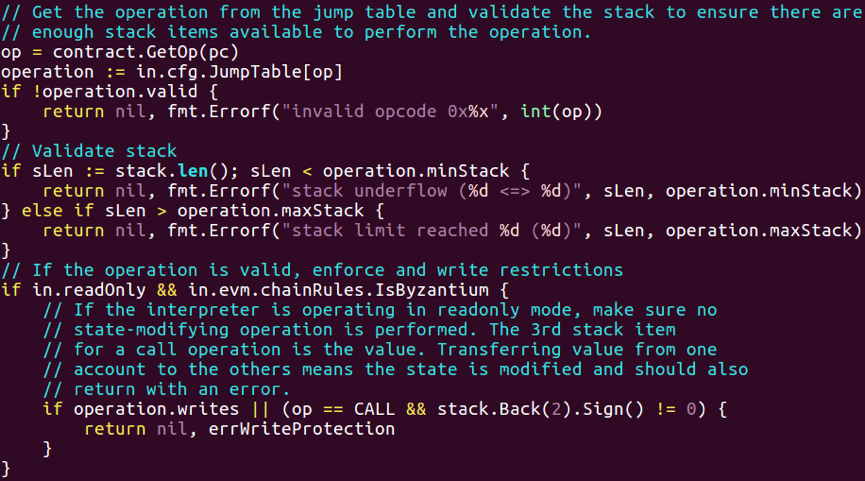Click operation.maxStack in else-if condition
The image size is (865, 481).
[270, 211]
